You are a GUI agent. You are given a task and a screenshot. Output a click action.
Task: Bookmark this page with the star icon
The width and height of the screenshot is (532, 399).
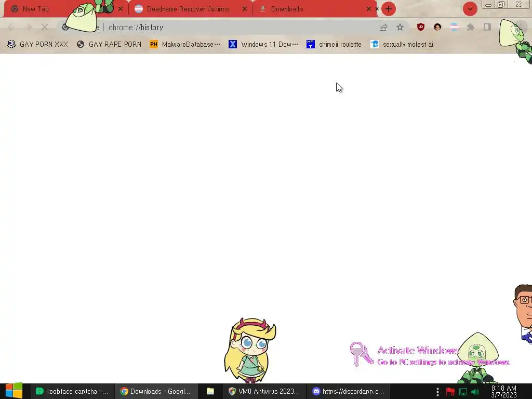tap(400, 27)
